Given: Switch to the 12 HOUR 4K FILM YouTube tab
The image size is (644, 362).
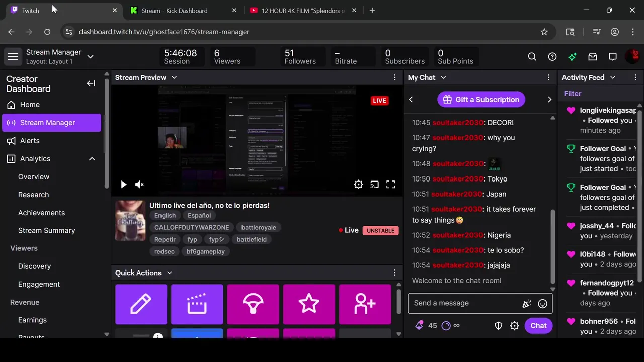Looking at the screenshot, I should 303,10.
